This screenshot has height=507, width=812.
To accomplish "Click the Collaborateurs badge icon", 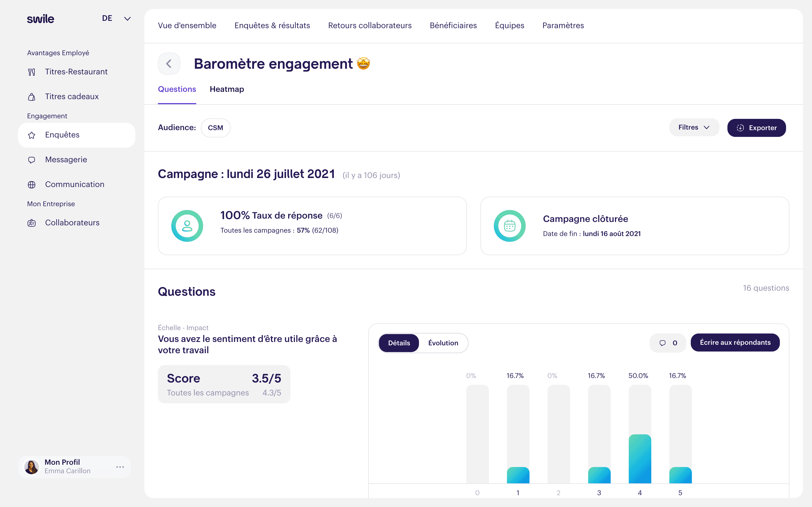I will coord(32,223).
